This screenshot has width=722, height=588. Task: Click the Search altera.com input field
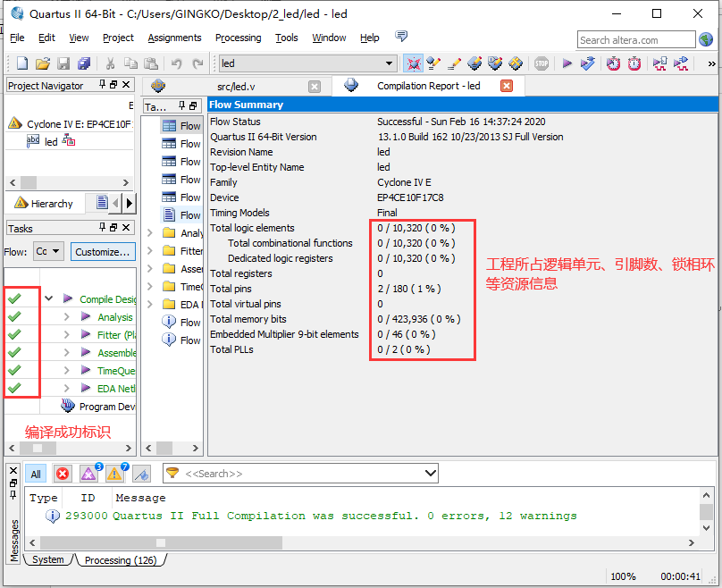tap(635, 39)
